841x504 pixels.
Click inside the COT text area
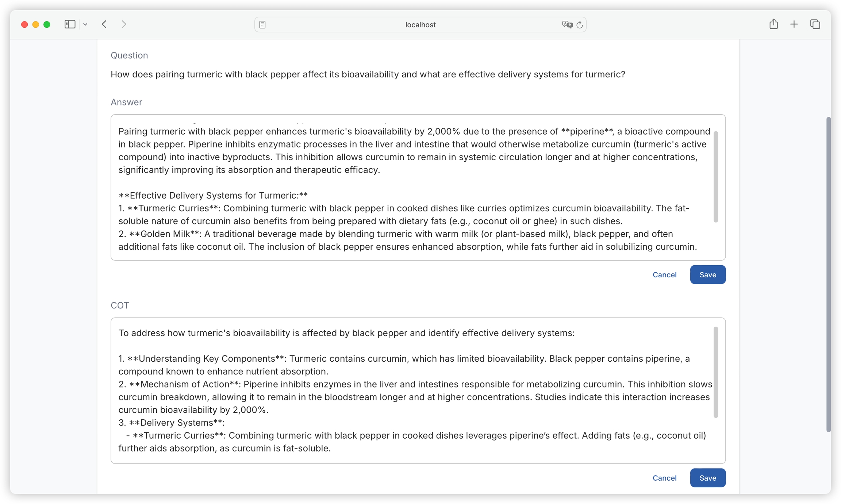pyautogui.click(x=412, y=390)
